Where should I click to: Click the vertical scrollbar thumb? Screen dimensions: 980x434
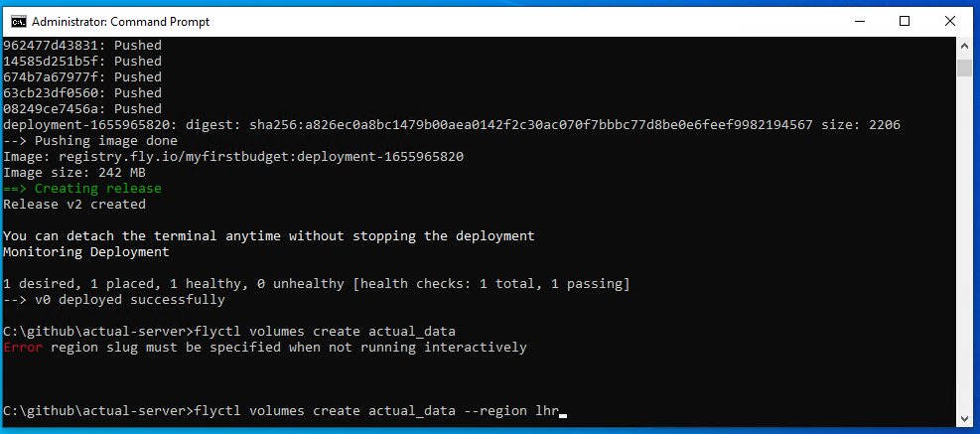[x=964, y=68]
